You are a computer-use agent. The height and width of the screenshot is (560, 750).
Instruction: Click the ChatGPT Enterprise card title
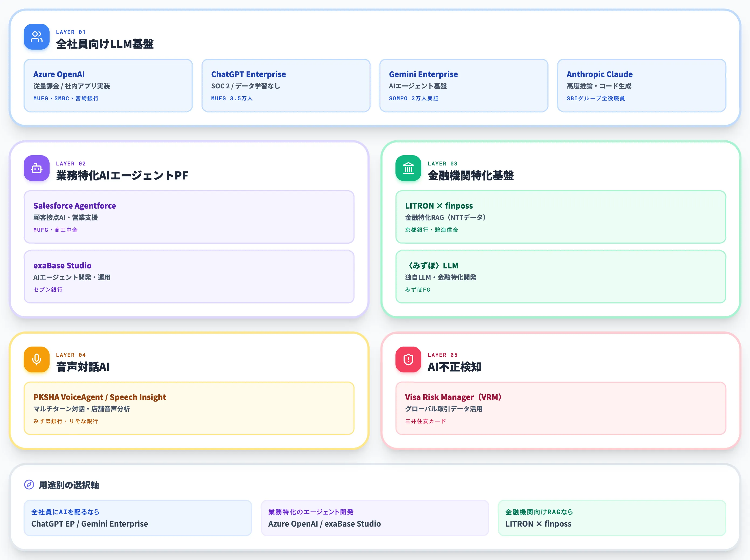(248, 74)
